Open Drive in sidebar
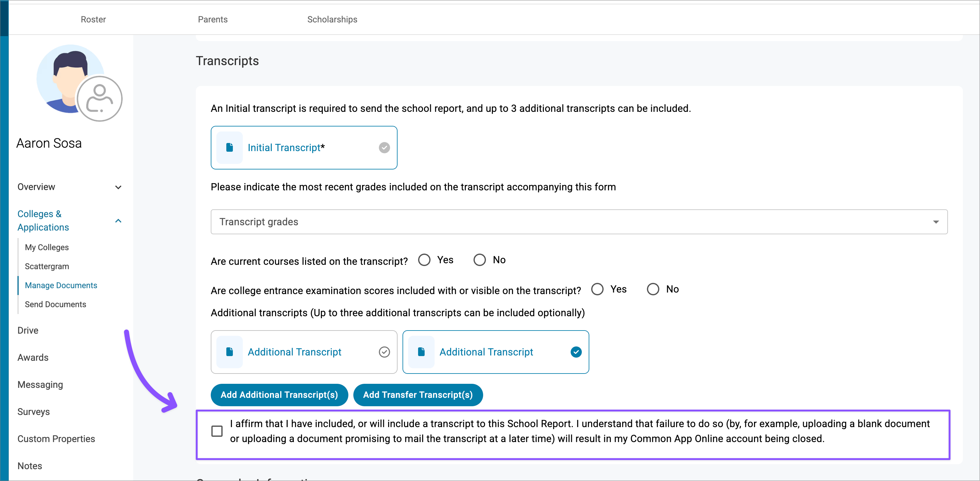Screen dimensions: 980x481 click(x=28, y=330)
